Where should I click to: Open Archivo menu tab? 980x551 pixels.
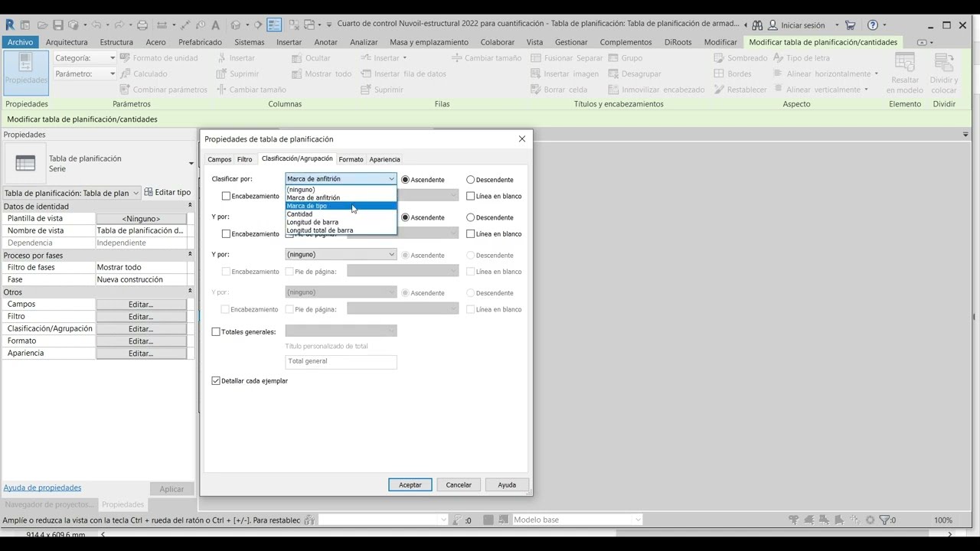(x=21, y=42)
